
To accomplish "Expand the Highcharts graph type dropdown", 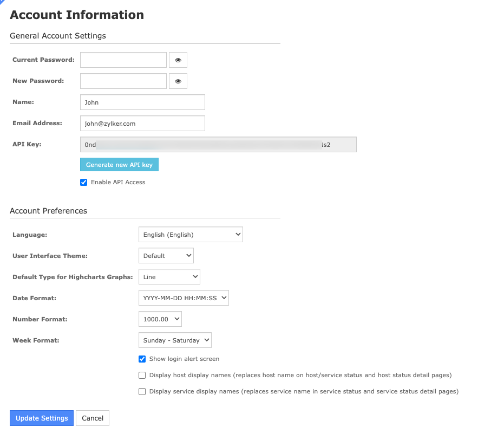I will point(169,277).
